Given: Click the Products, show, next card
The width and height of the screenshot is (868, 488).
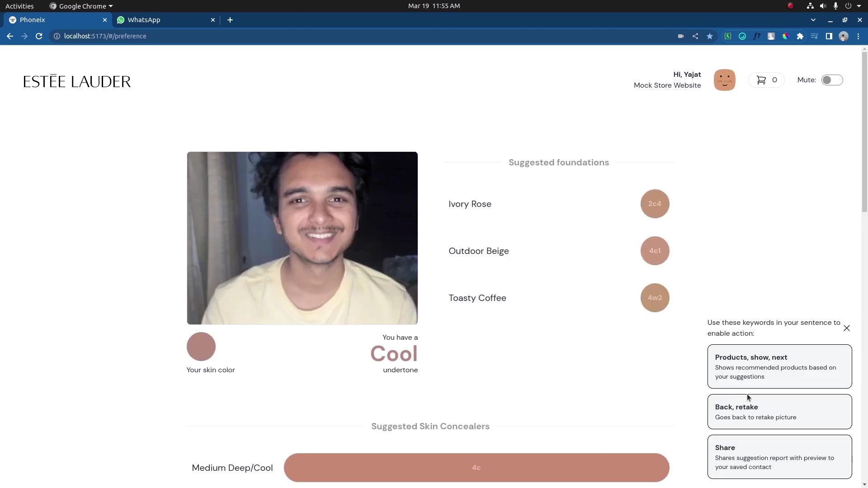Looking at the screenshot, I should pos(779,366).
